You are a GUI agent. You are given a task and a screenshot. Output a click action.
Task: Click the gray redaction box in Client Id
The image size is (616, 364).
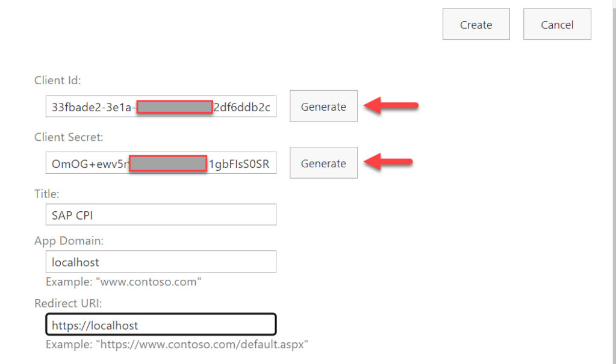175,107
